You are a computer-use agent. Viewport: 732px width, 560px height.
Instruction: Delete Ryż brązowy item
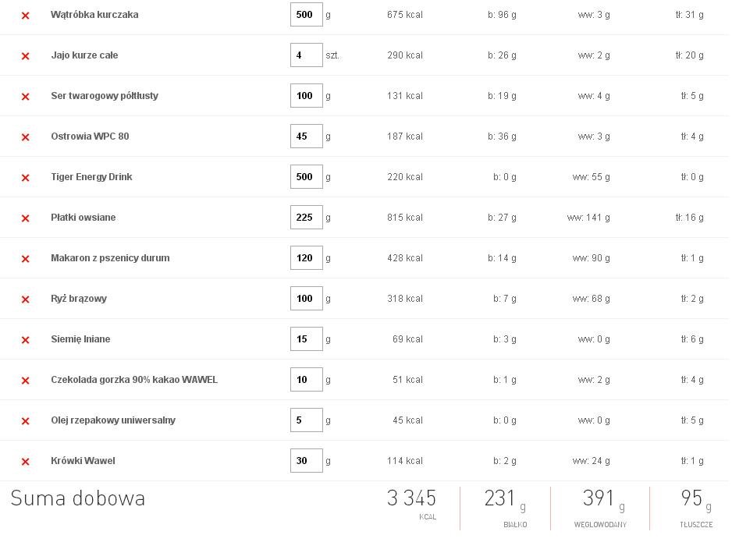(26, 299)
